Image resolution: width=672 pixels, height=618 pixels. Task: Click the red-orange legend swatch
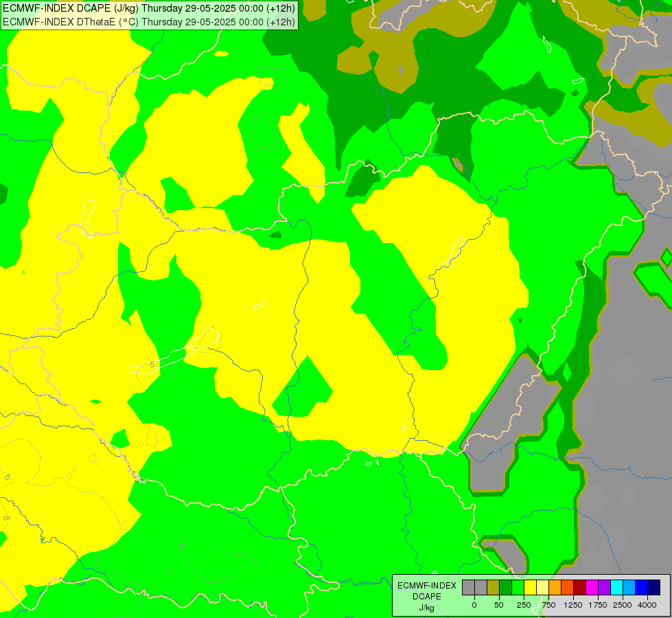[568, 587]
